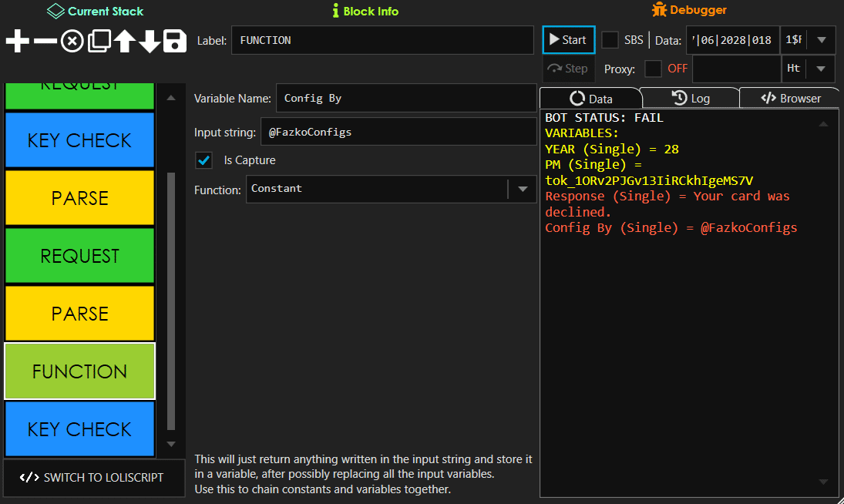Move the block up with the arrow icon
The image size is (844, 504).
coord(123,40)
